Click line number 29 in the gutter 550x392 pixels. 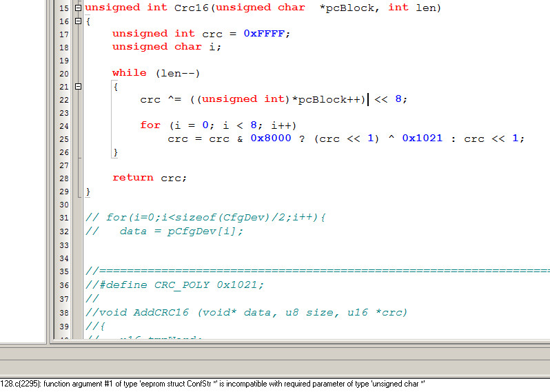click(x=63, y=192)
